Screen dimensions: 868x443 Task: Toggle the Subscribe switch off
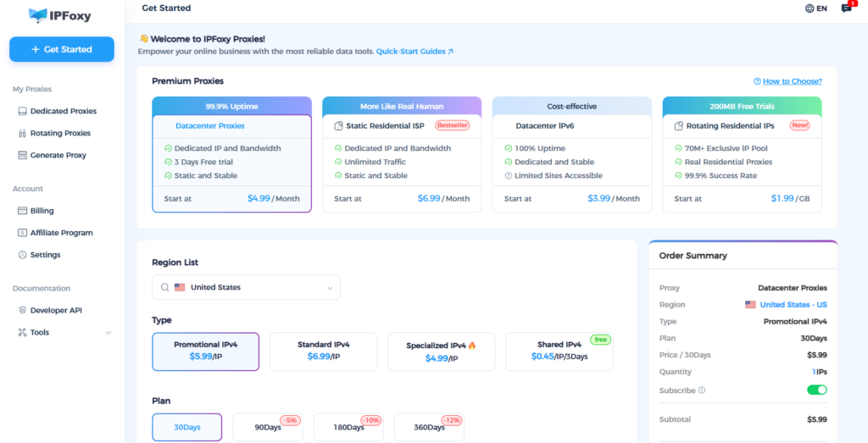[x=816, y=390]
